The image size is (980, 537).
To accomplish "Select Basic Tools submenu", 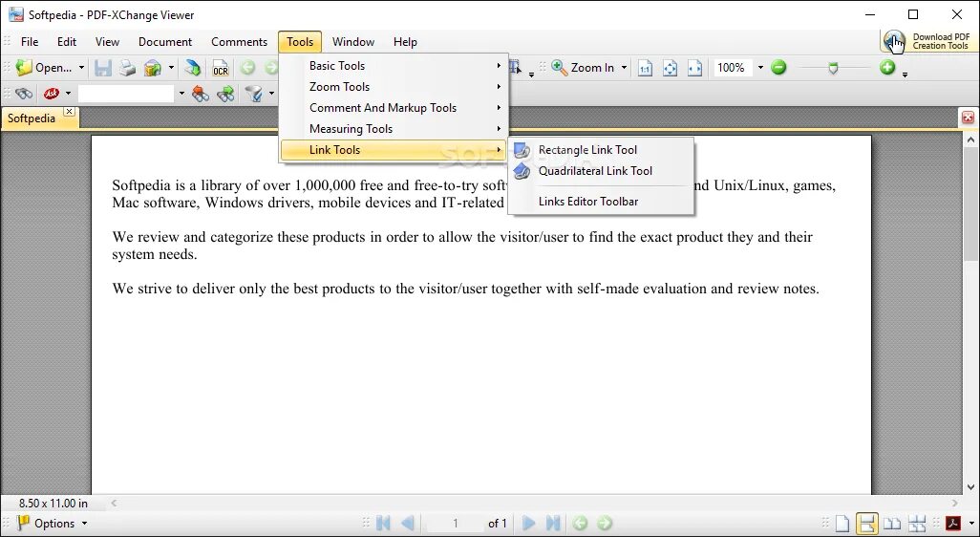I will pyautogui.click(x=394, y=66).
